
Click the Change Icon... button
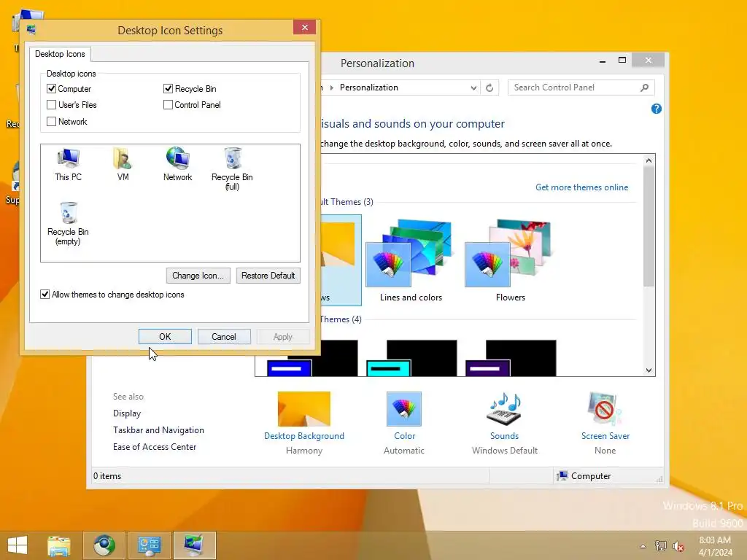(198, 276)
